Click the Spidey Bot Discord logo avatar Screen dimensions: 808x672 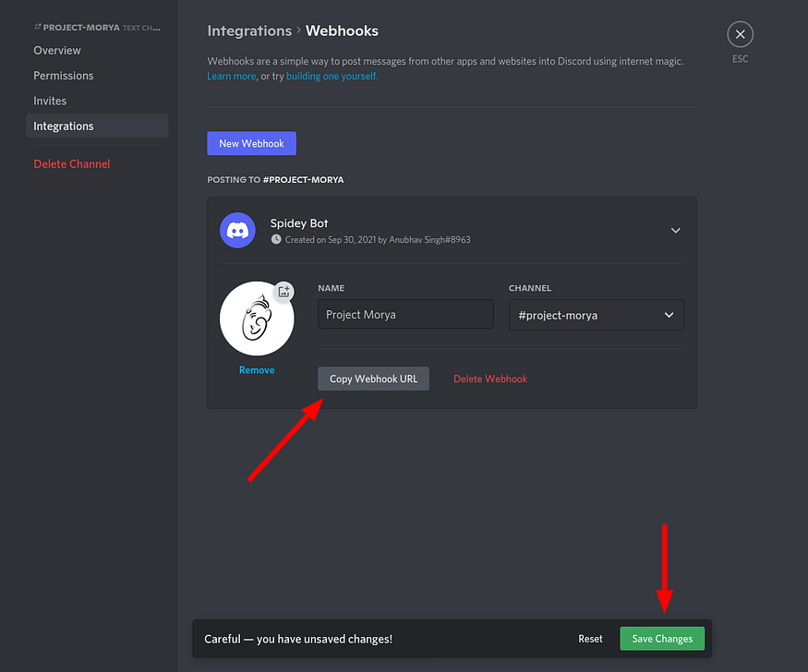[x=237, y=230]
